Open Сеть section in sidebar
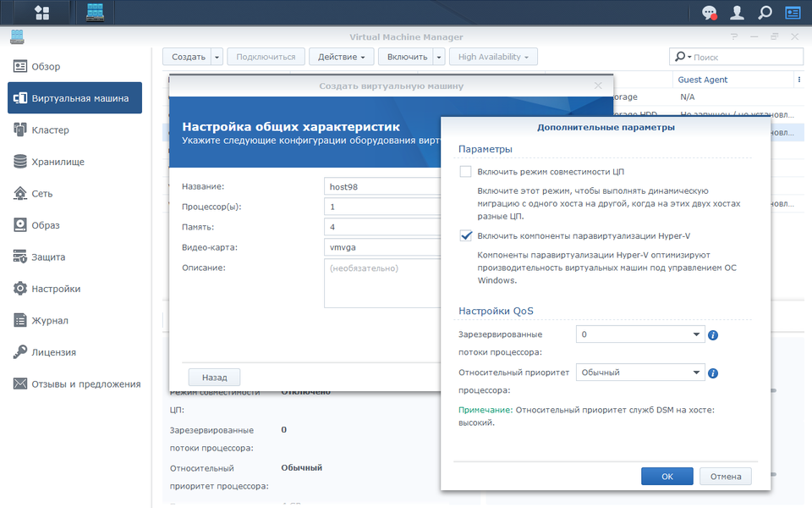Image resolution: width=812 pixels, height=508 pixels. pyautogui.click(x=74, y=193)
